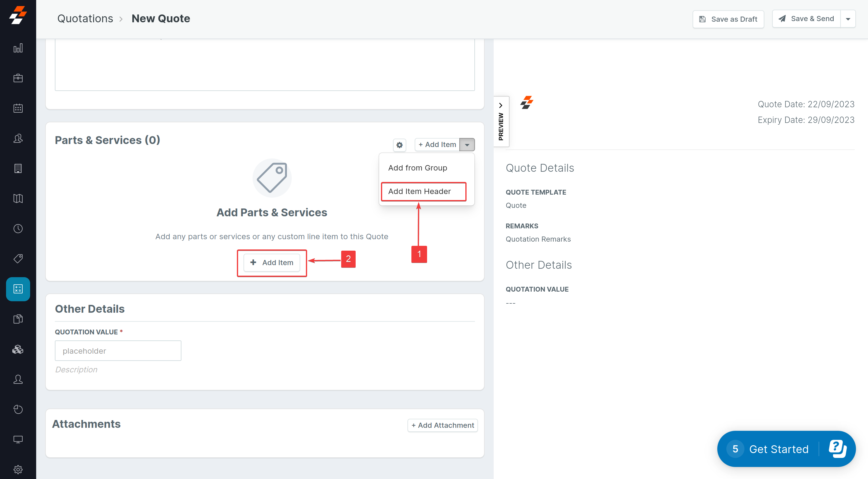Image resolution: width=868 pixels, height=479 pixels.
Task: Click the inventory boxes sidebar icon
Action: pos(18,349)
